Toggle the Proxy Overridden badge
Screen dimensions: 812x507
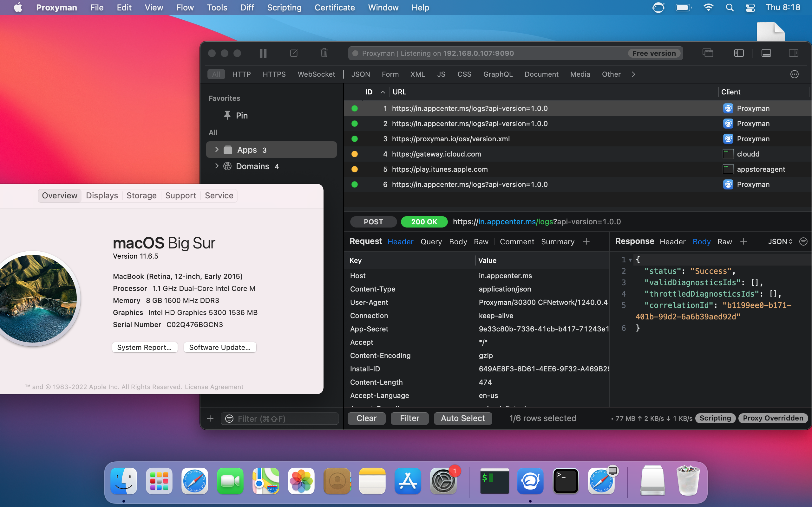[x=773, y=418]
